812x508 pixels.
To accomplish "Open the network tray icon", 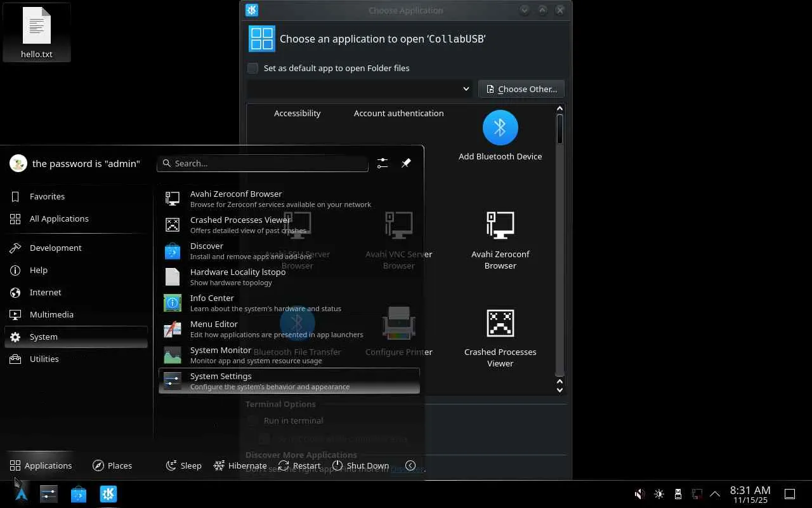I will tap(697, 494).
